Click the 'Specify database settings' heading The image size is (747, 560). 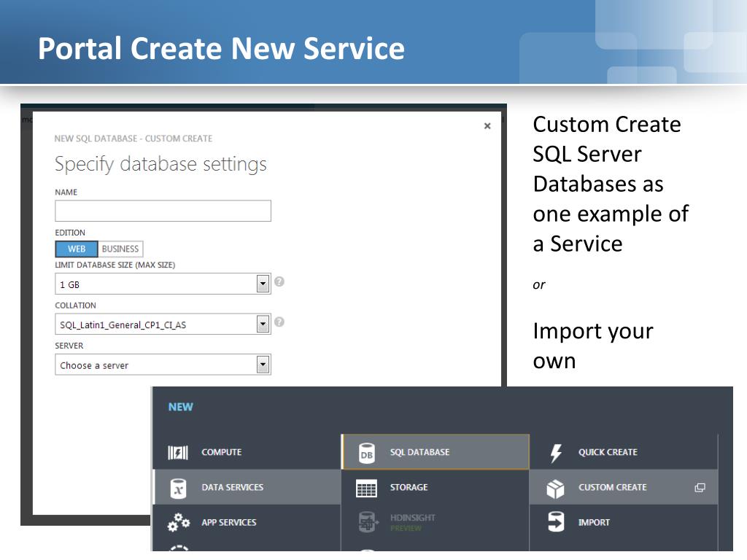pos(160,164)
